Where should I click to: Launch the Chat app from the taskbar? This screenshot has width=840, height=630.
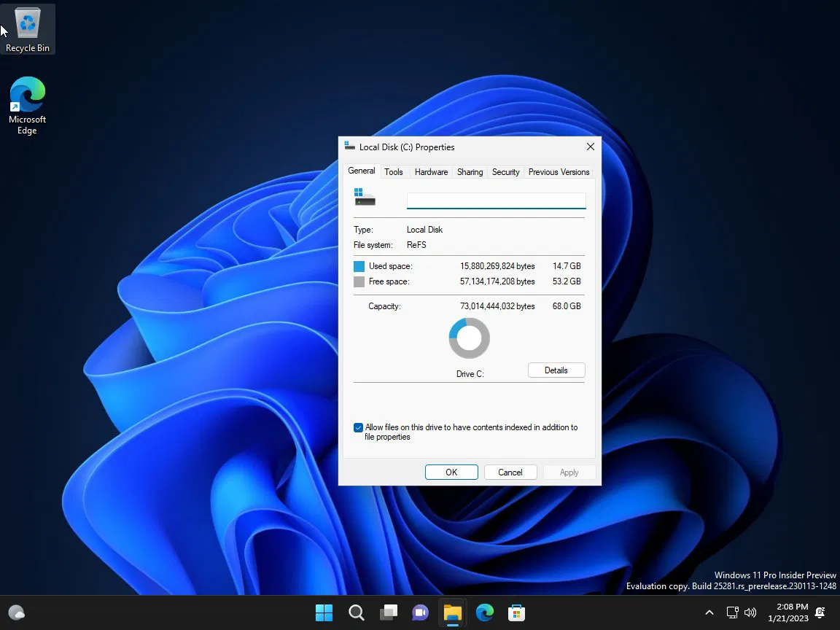420,612
